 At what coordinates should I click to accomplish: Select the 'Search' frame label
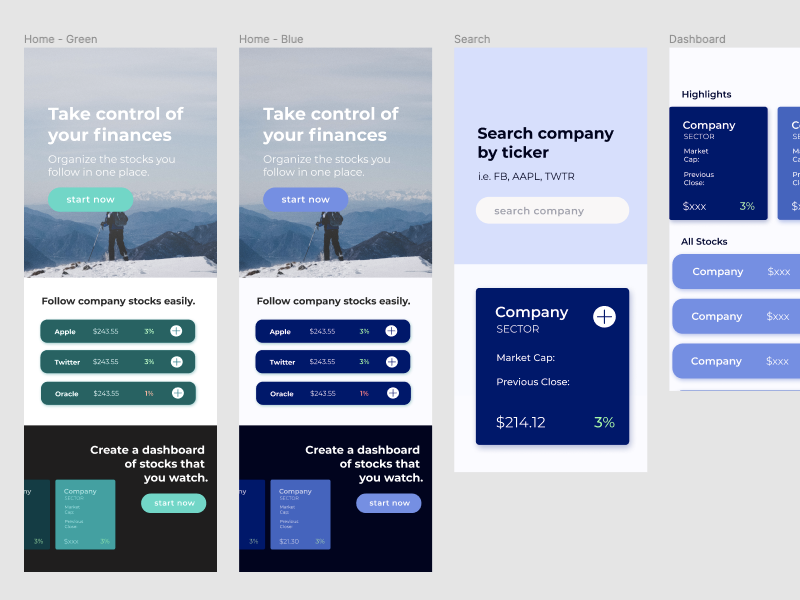472,39
